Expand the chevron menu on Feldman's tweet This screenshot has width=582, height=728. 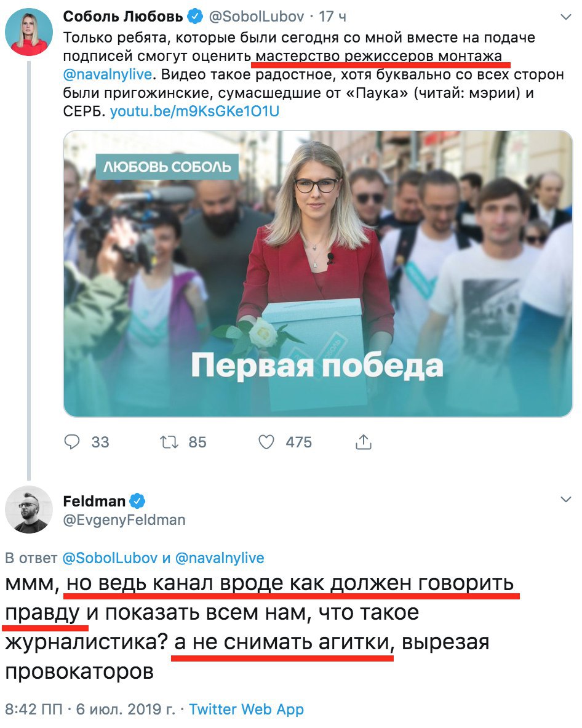566,500
